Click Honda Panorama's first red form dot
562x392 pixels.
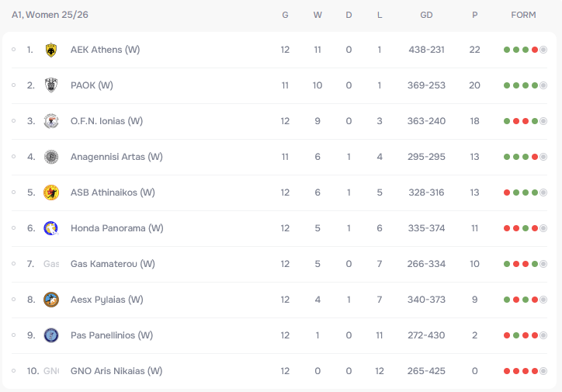pos(507,228)
